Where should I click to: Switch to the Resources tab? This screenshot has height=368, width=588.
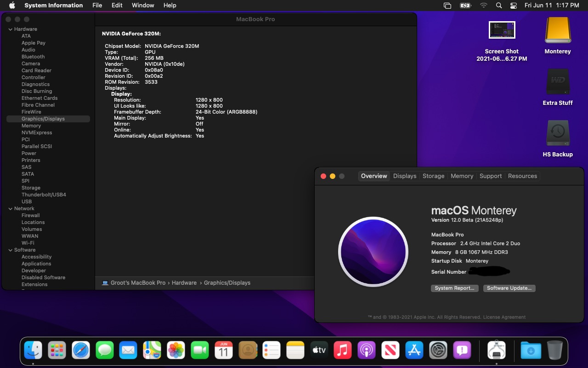pos(522,176)
